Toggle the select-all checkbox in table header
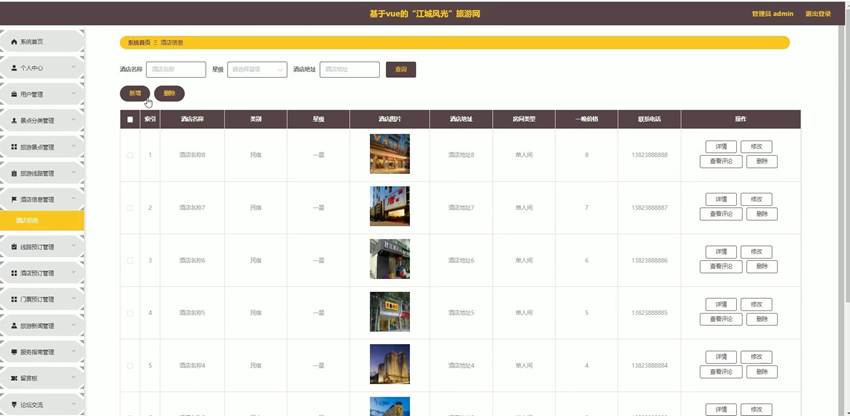This screenshot has width=850, height=416. click(130, 119)
